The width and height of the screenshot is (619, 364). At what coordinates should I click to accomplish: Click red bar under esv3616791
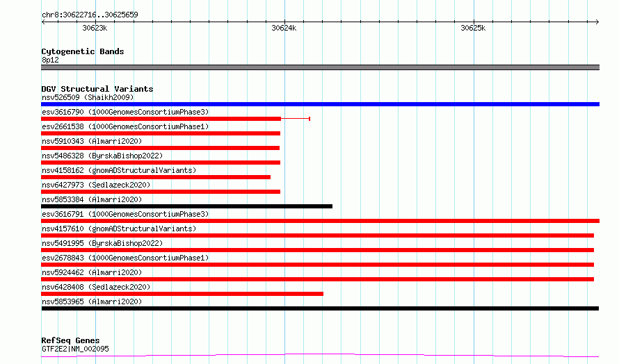(320, 221)
